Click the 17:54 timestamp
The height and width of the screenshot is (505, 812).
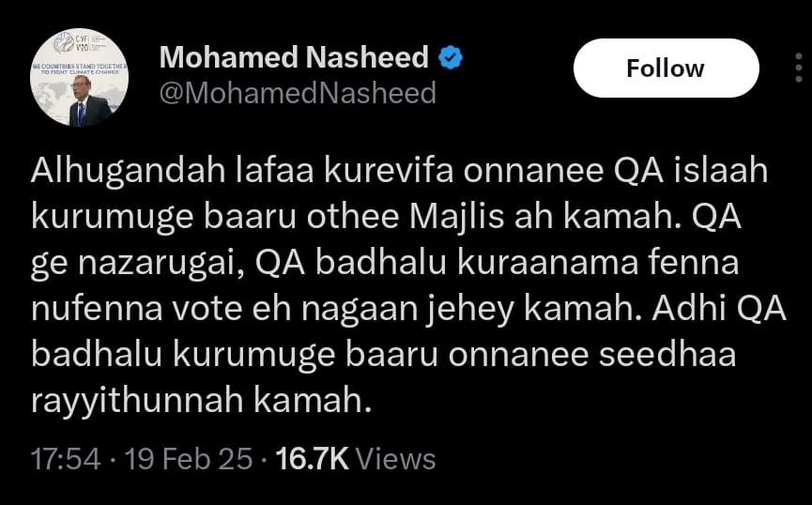[65, 458]
